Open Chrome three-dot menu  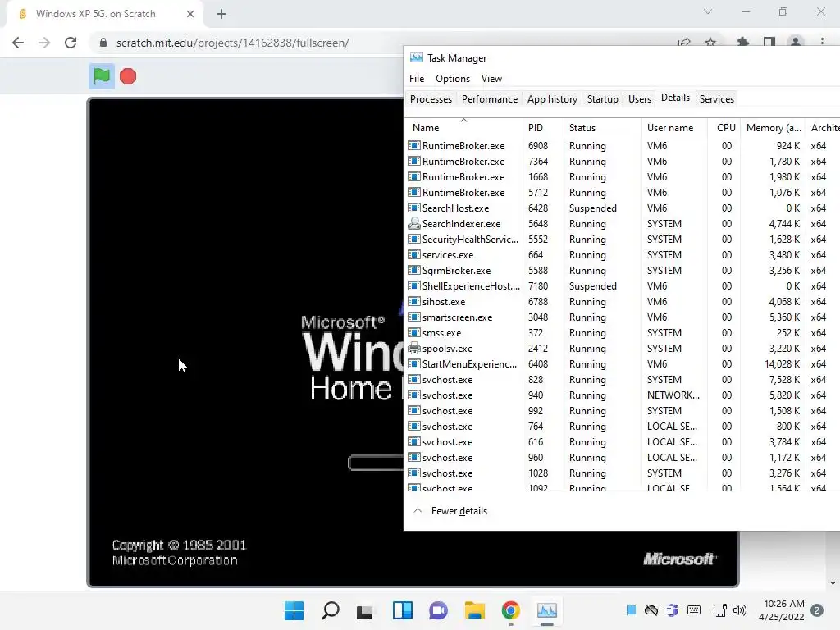[x=822, y=42]
